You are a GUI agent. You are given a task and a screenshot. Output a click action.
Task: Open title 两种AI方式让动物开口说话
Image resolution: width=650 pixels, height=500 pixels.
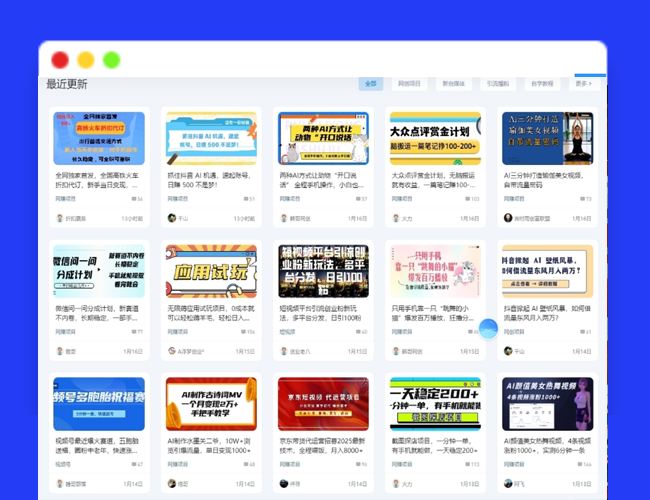[x=322, y=180]
